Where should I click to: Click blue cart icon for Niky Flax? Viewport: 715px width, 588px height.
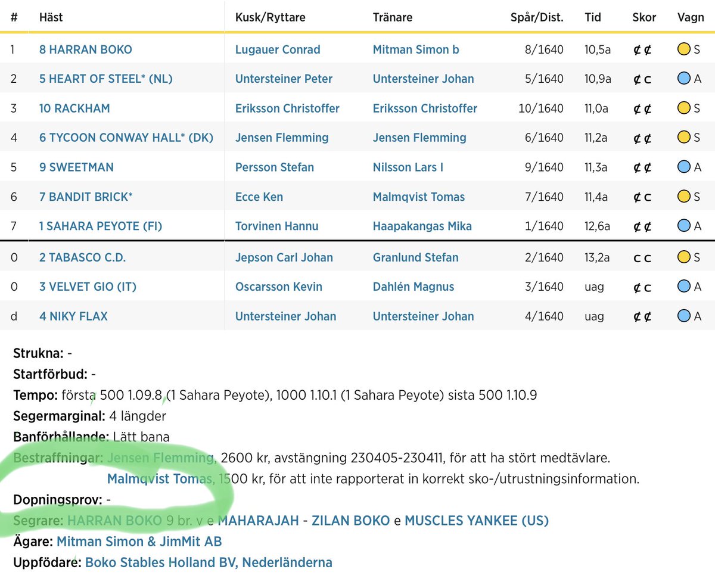(x=684, y=316)
